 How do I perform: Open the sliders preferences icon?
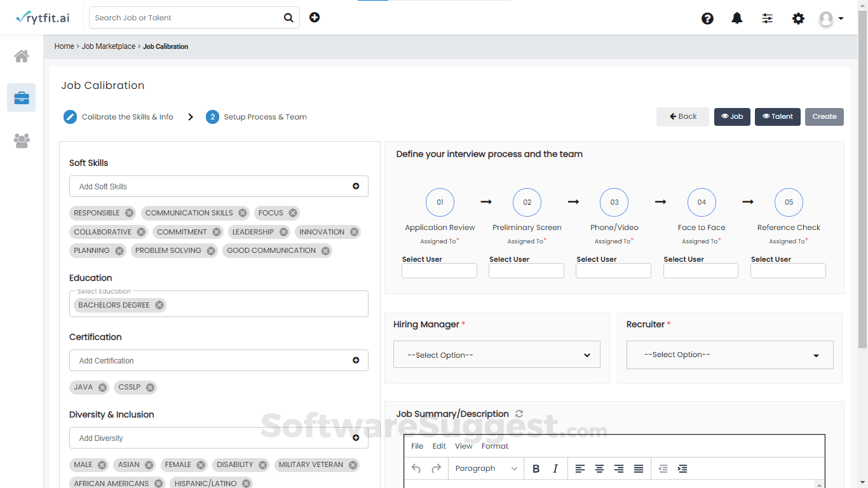point(768,18)
